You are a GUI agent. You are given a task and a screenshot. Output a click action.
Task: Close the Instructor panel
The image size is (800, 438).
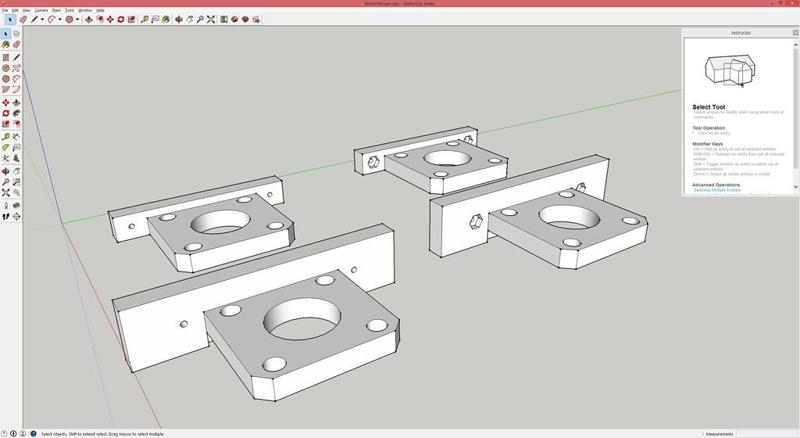point(795,33)
